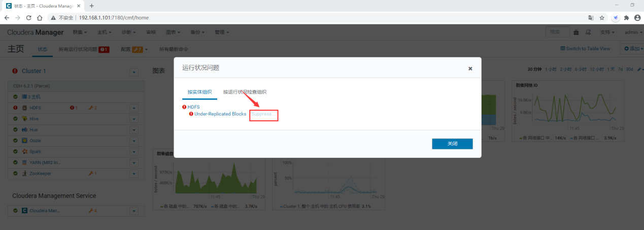
Task: Open the 添加 dropdown button
Action: (634, 49)
